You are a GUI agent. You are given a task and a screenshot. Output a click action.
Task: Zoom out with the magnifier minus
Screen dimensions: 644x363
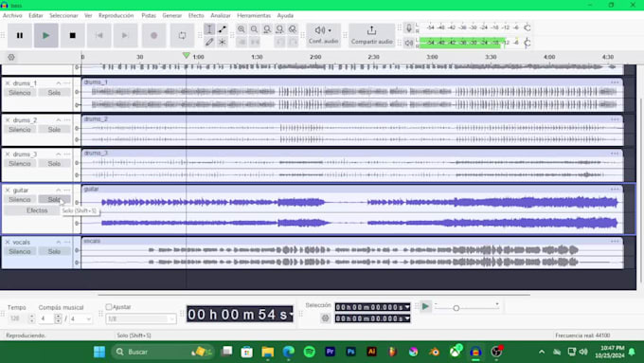pos(254,29)
